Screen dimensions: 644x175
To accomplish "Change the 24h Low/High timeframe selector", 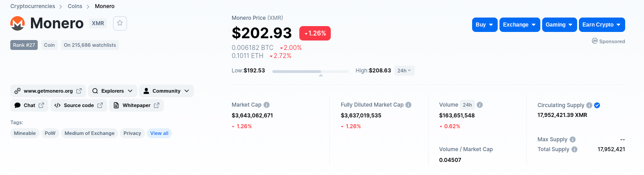I will click(404, 71).
